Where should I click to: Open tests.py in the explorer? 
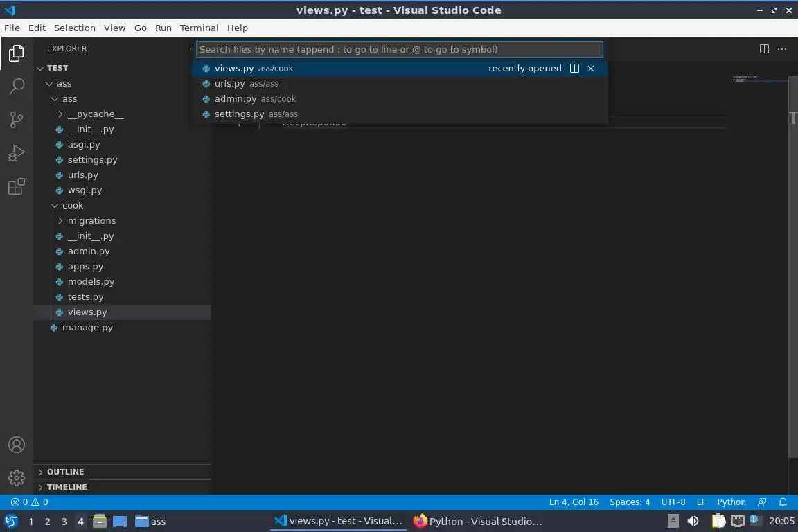122,297
